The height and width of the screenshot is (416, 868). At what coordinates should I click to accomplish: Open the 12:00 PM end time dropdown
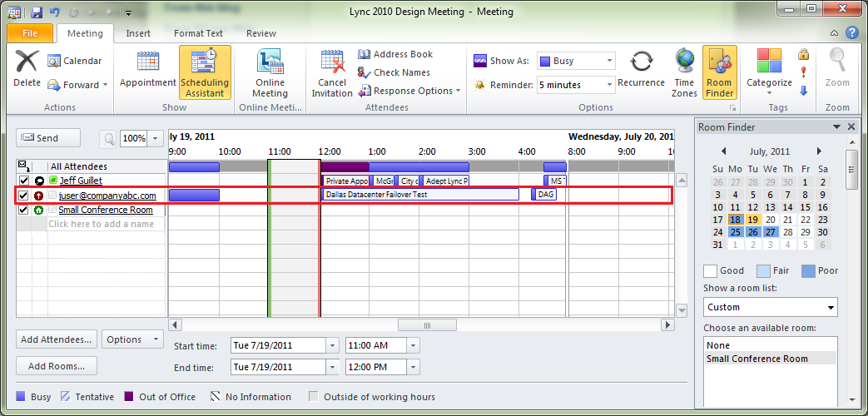[414, 367]
